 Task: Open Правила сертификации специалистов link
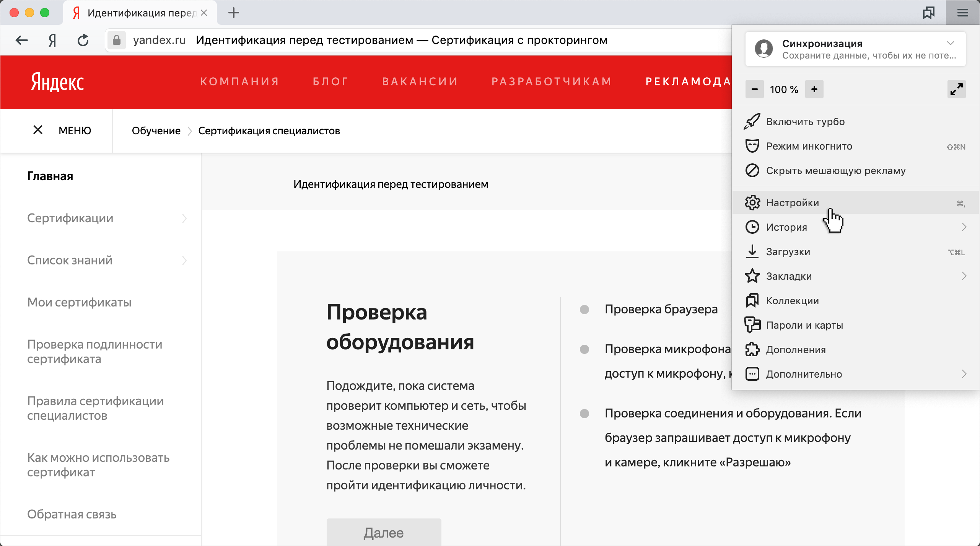pyautogui.click(x=96, y=408)
